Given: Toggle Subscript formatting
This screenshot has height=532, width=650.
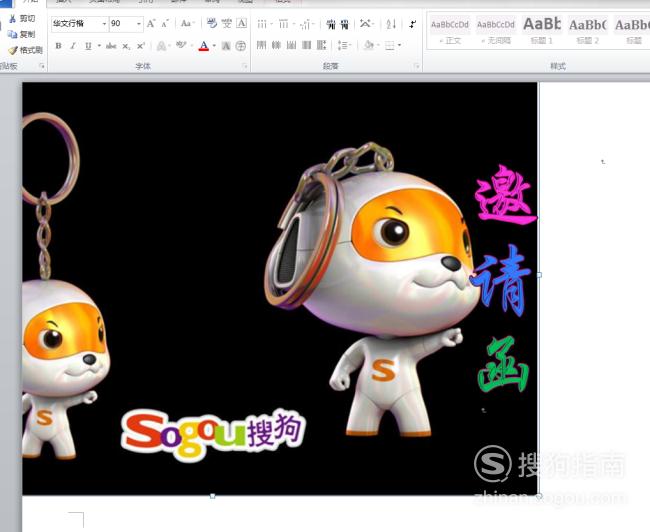Looking at the screenshot, I should pyautogui.click(x=126, y=46).
